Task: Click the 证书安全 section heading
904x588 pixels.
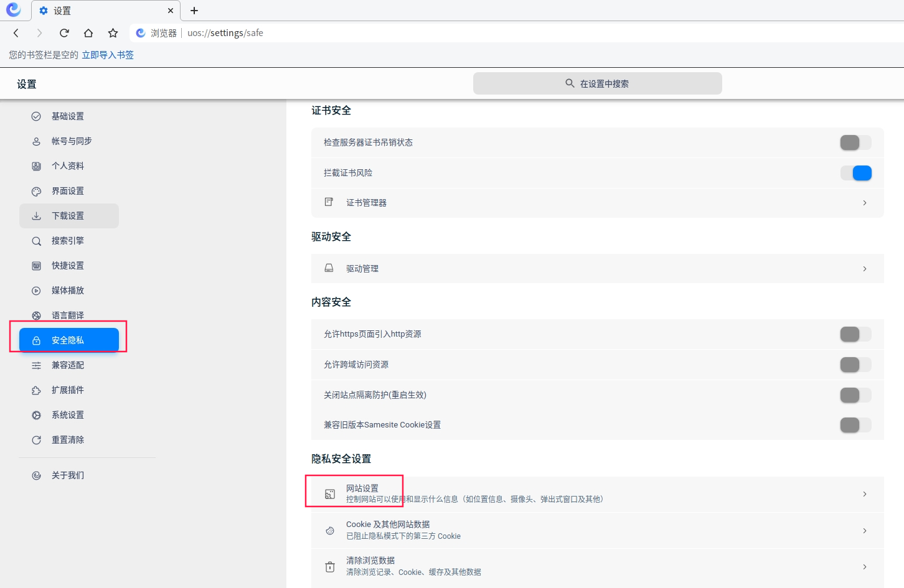Action: pyautogui.click(x=331, y=110)
